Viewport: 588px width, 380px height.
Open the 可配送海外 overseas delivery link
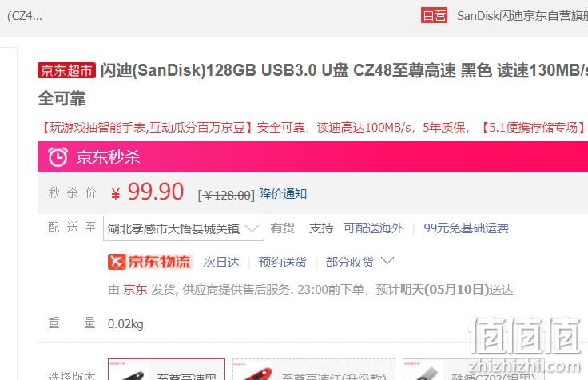(374, 228)
